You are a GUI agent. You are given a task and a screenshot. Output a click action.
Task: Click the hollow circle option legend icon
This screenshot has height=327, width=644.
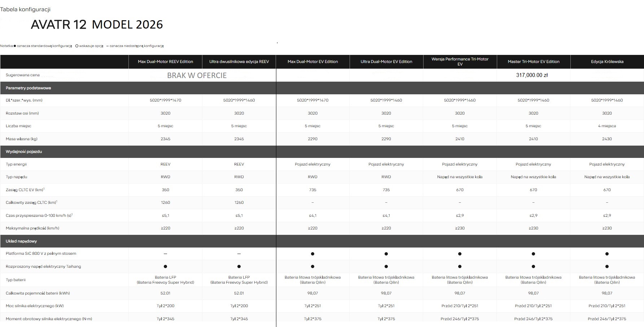(x=77, y=46)
